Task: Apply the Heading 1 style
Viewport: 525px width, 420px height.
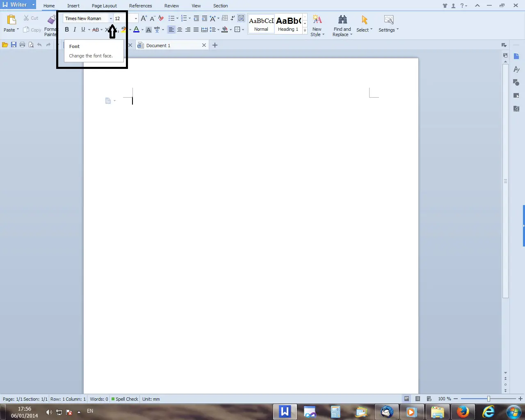Action: click(x=288, y=24)
